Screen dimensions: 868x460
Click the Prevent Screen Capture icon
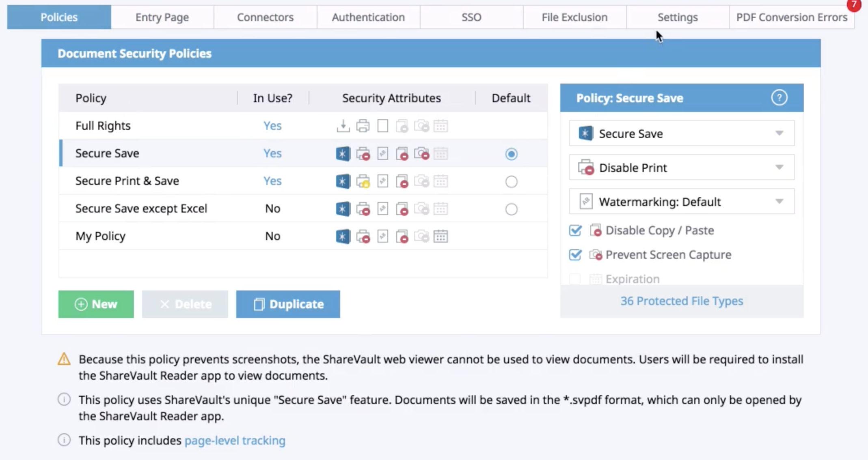tap(595, 254)
